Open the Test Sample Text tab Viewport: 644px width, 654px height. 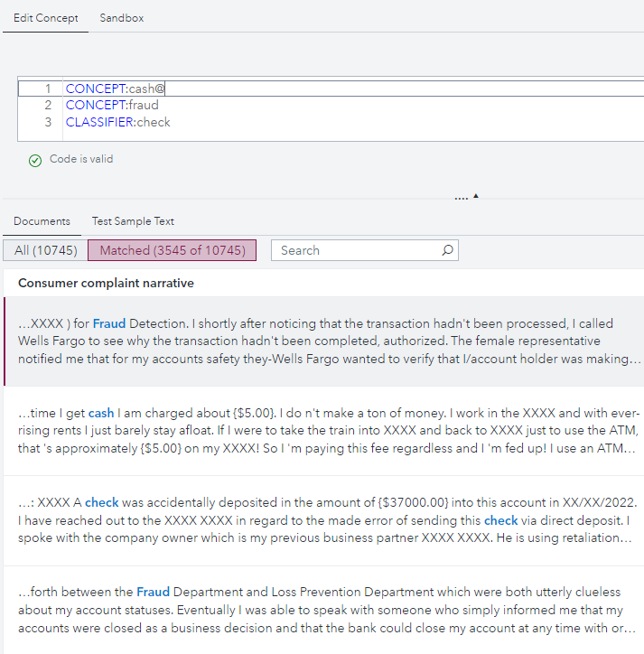coord(133,221)
